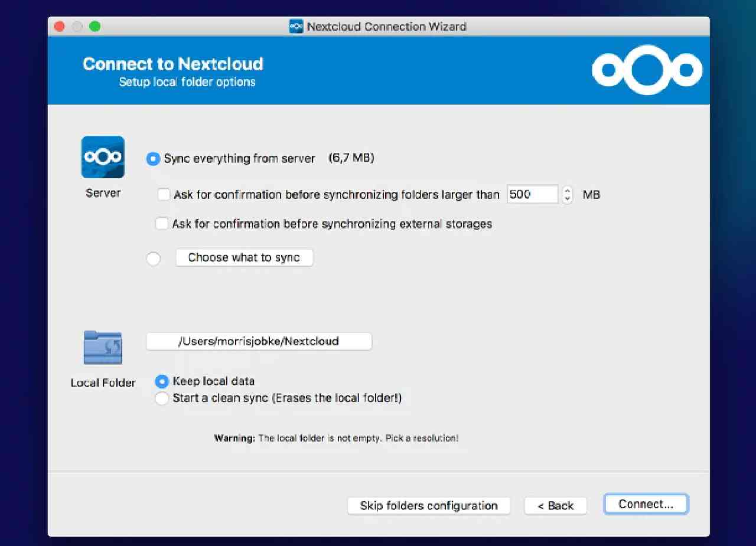Click the green zoom window button
Screen dimensions: 756x546
coord(94,27)
